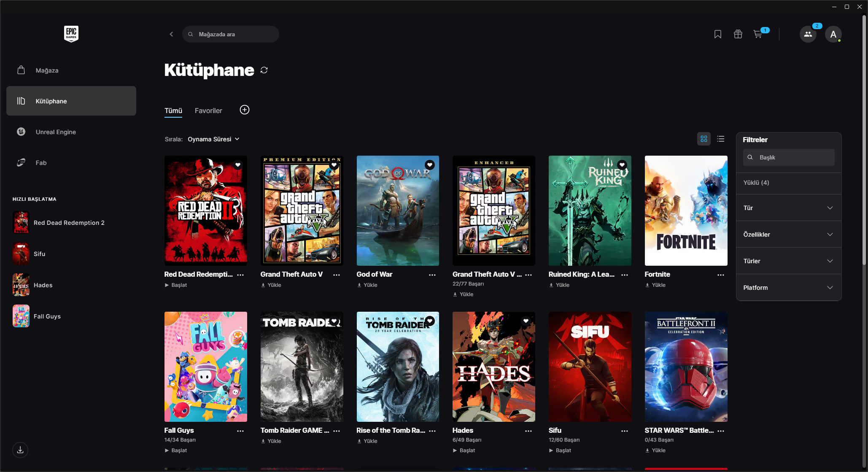Install God of War with Yükle

point(367,285)
